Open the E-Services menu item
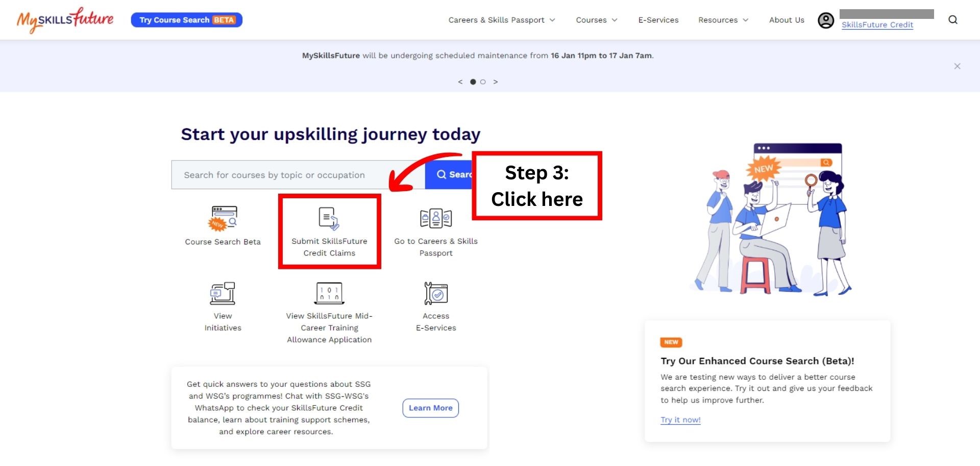The height and width of the screenshot is (466, 980). 658,20
